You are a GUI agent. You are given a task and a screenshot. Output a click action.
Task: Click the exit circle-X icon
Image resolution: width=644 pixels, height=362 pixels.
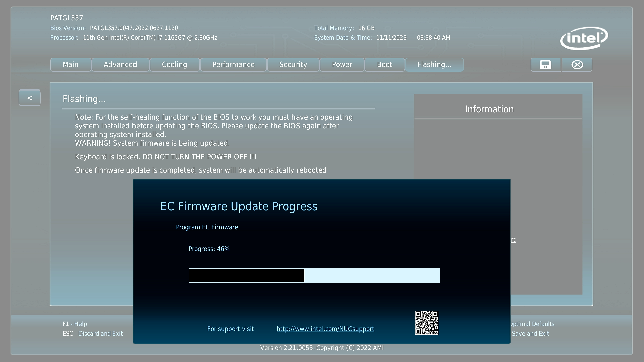(x=577, y=65)
